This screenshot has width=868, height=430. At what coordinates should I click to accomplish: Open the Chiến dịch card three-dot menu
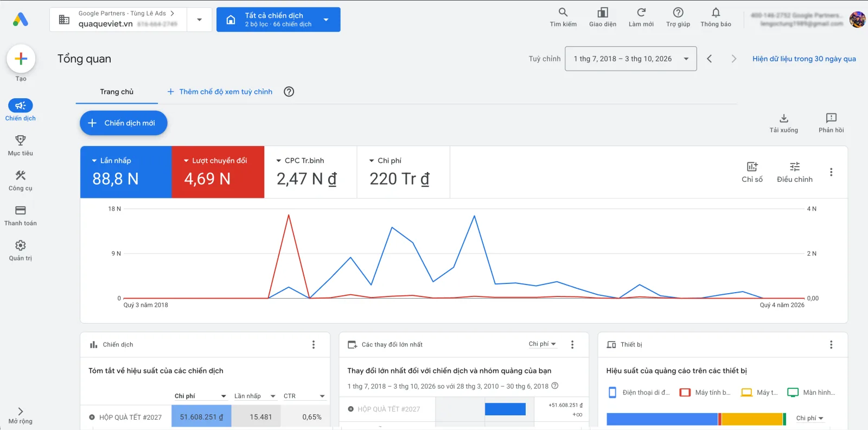(314, 345)
